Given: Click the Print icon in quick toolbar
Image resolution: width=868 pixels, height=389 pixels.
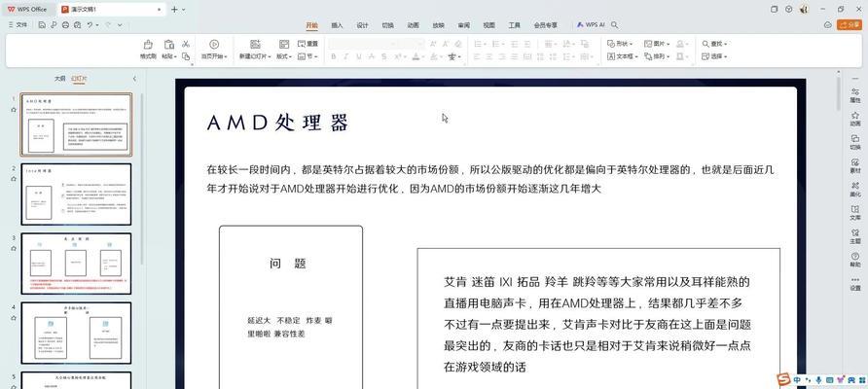Looking at the screenshot, I should (x=65, y=25).
